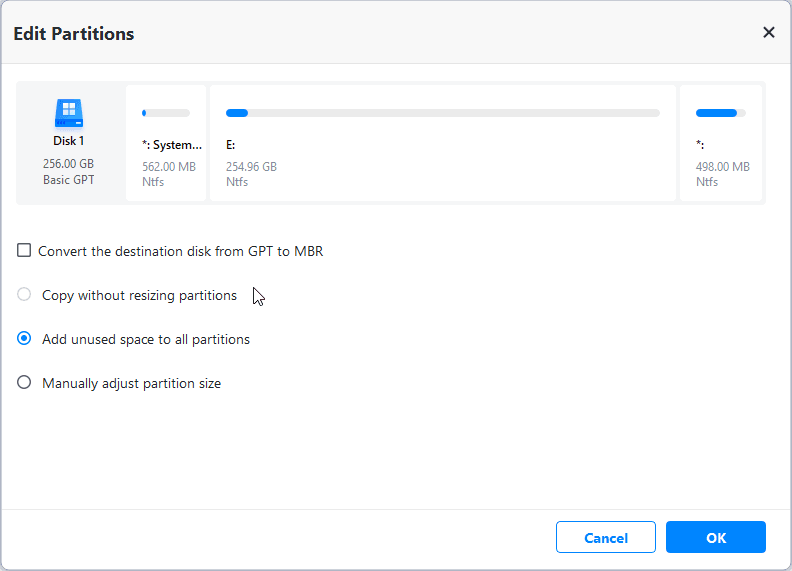
Task: Click the E: partition usage bar
Action: pos(442,113)
